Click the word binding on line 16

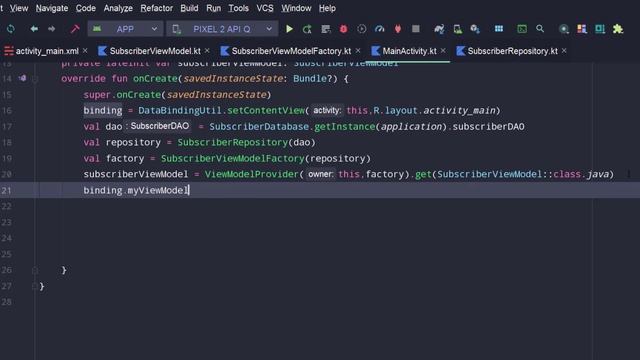coord(103,110)
